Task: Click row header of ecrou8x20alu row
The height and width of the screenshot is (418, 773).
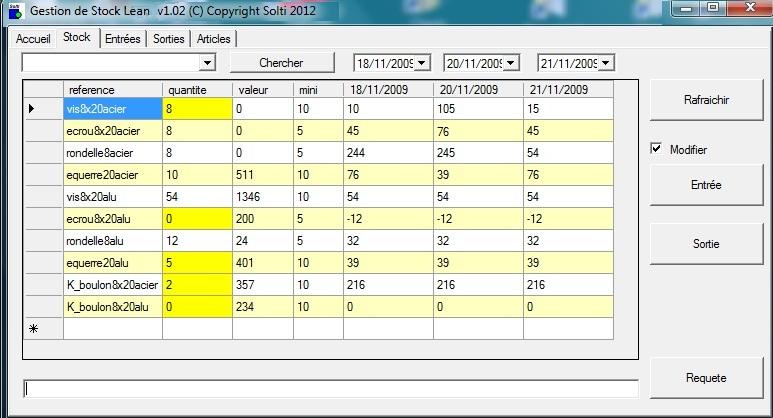Action: tap(43, 218)
